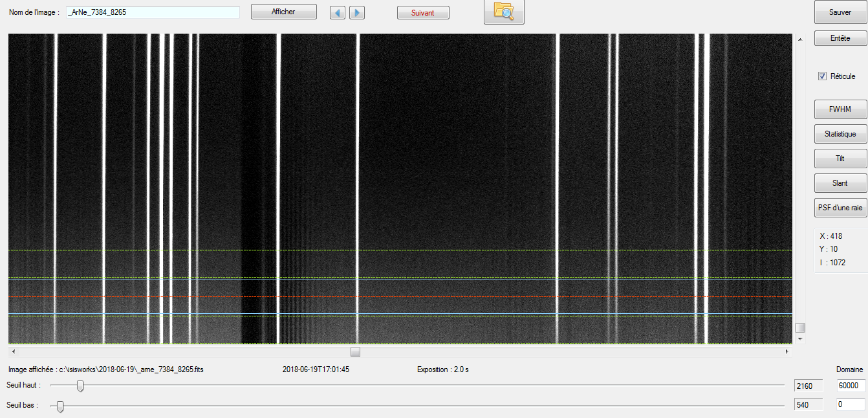868x418 pixels.
Task: Click the Afficher button
Action: (x=283, y=12)
